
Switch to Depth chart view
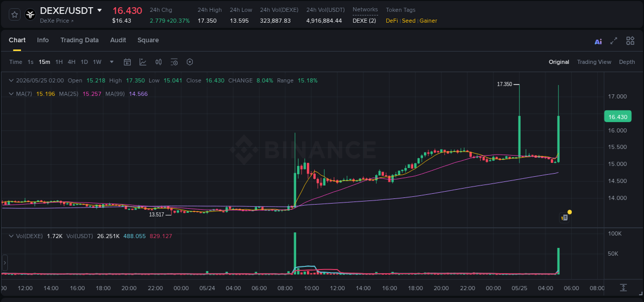pos(627,62)
